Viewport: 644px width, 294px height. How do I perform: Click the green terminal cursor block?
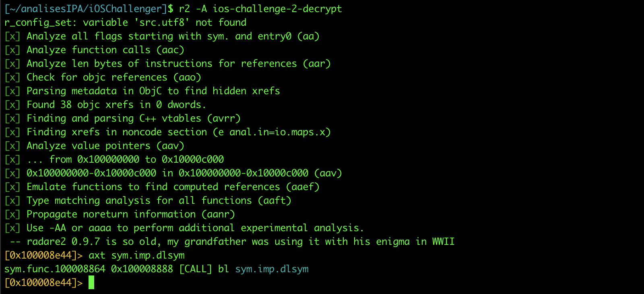(x=91, y=282)
